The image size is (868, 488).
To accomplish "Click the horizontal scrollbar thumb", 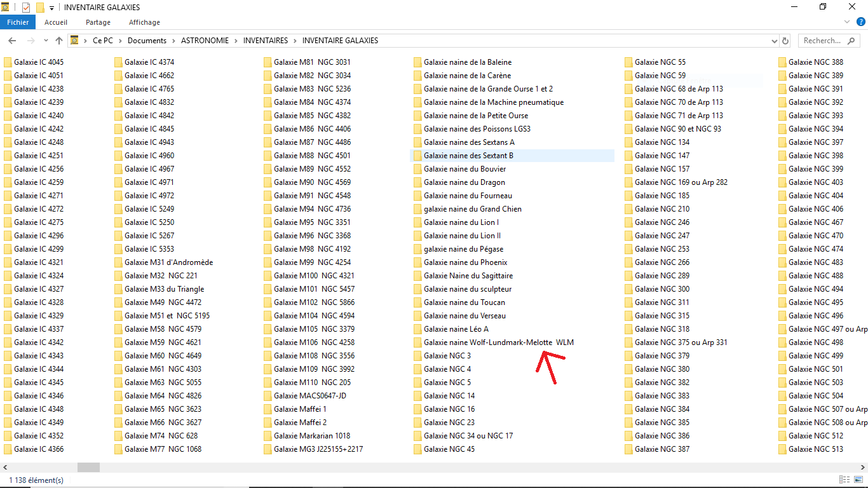I will click(88, 468).
